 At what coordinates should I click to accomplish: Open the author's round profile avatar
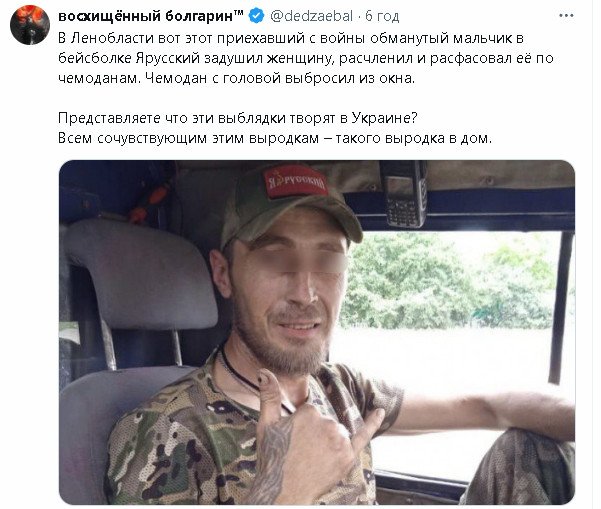pos(30,25)
